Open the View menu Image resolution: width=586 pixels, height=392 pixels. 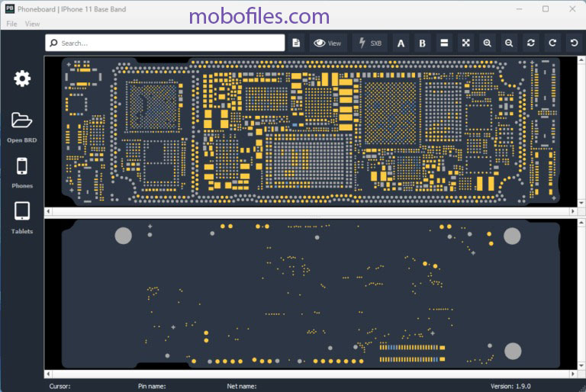coord(32,24)
